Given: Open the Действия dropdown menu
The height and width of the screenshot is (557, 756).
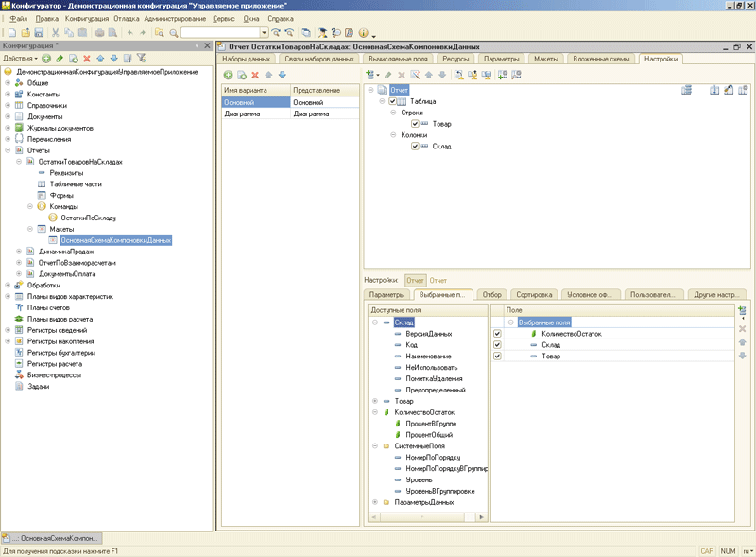Looking at the screenshot, I should [20, 58].
